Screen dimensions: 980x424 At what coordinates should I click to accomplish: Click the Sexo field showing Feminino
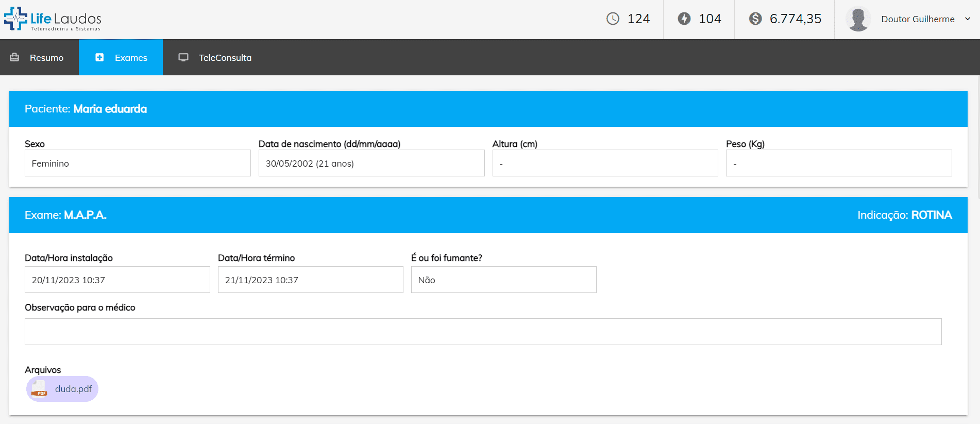point(138,164)
